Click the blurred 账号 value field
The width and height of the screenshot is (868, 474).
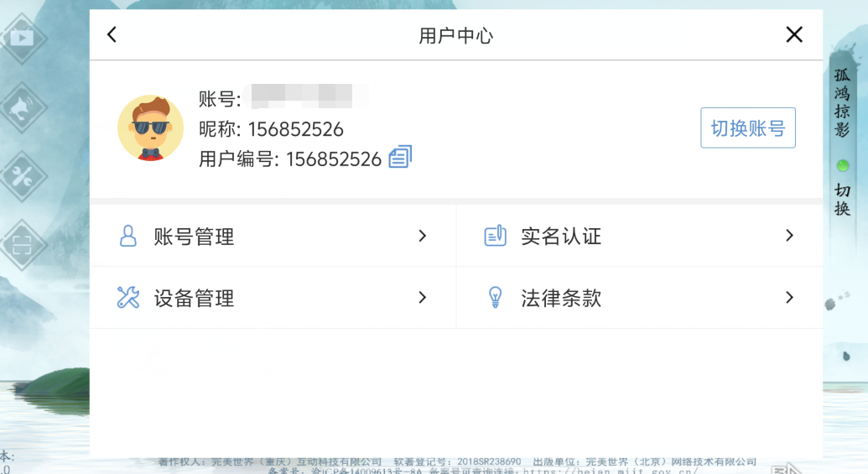click(305, 96)
